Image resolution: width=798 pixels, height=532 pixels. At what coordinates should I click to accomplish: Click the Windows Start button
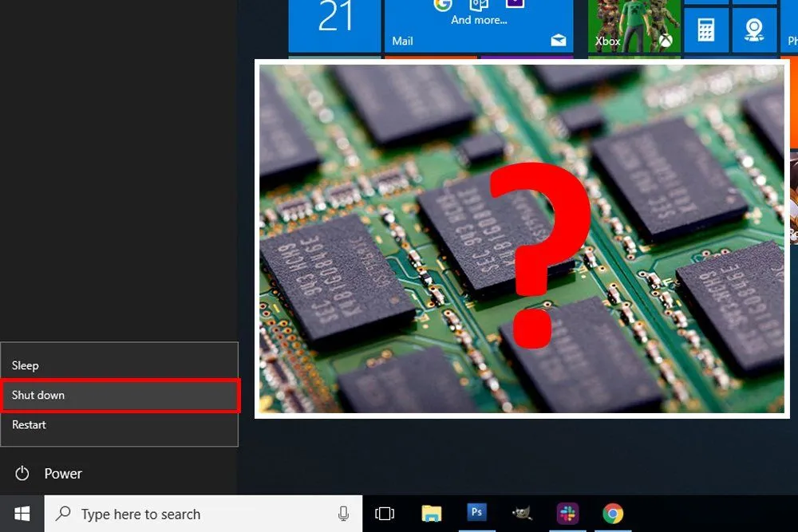[22, 513]
